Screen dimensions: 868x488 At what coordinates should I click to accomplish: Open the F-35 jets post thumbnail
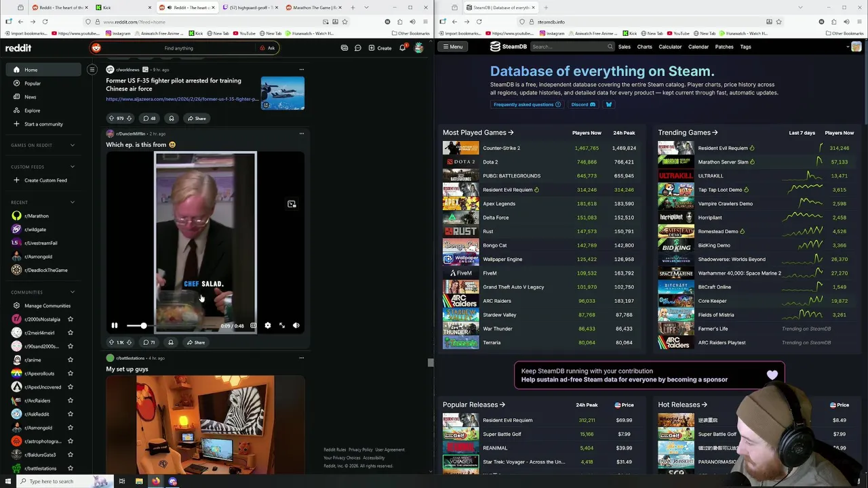283,93
